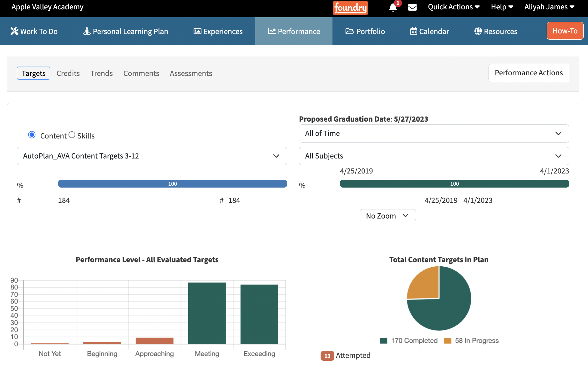Expand the All of Time dropdown
The image size is (588, 372).
(x=434, y=133)
